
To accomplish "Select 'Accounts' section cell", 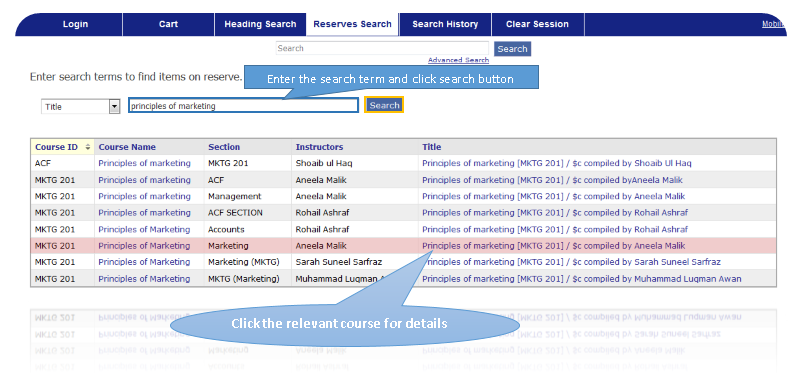I will click(x=248, y=229).
